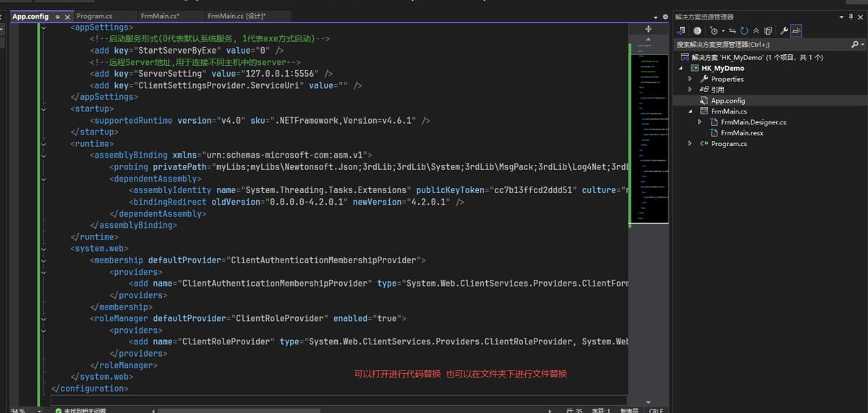868x413 pixels.
Task: Click the Solution Explorer search magnifier icon
Action: (854, 44)
